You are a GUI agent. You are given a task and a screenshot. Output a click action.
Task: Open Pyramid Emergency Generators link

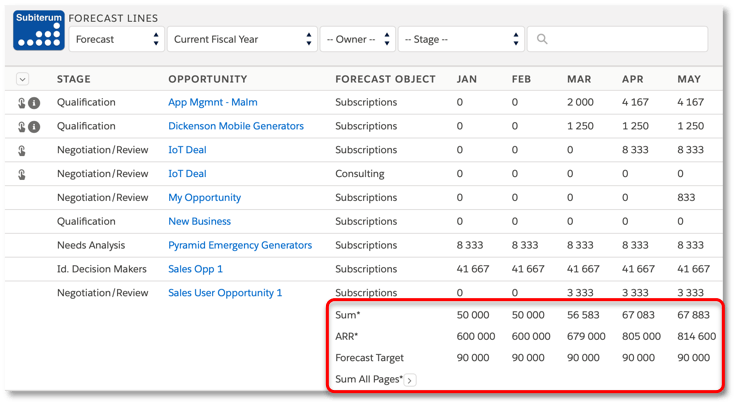point(240,245)
